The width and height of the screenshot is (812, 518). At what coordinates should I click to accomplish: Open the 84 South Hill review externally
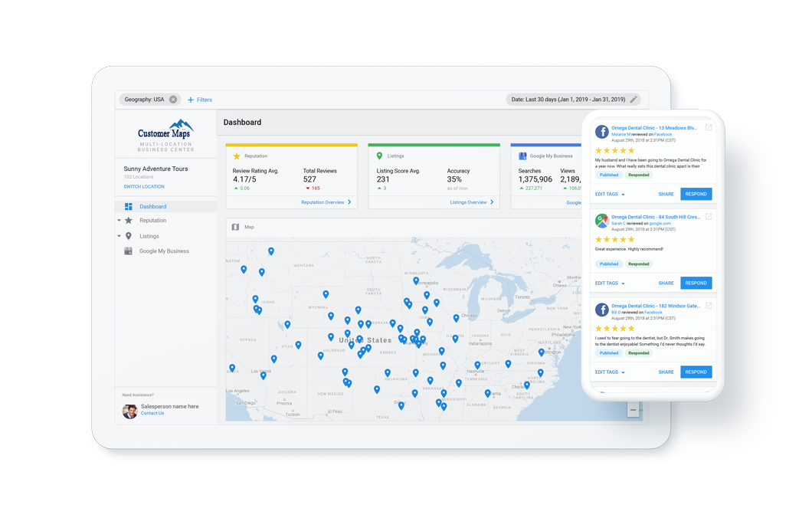(709, 217)
